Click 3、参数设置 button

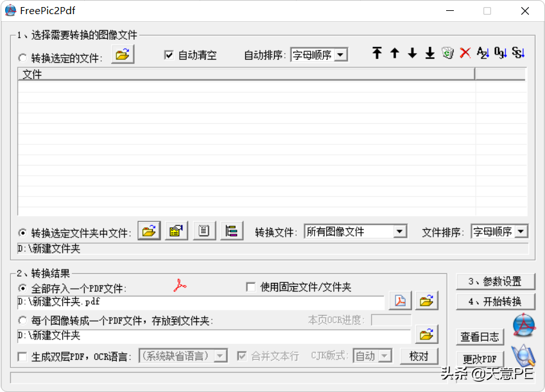coord(495,281)
